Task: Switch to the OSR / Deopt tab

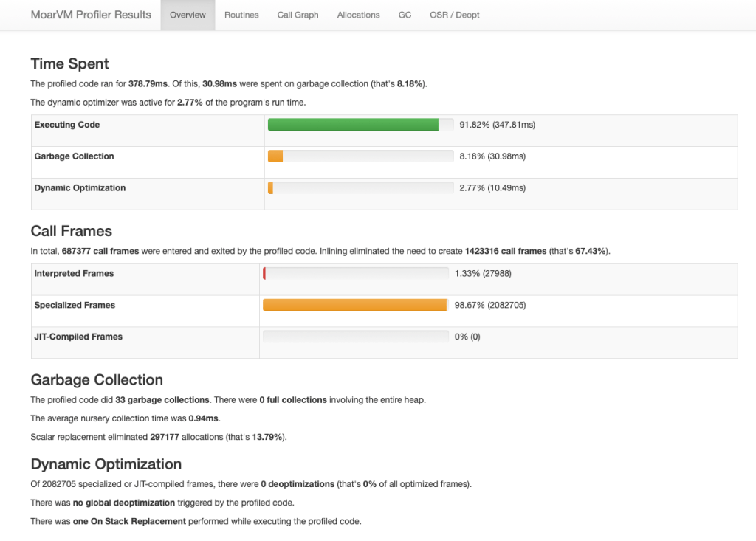Action: tap(454, 15)
